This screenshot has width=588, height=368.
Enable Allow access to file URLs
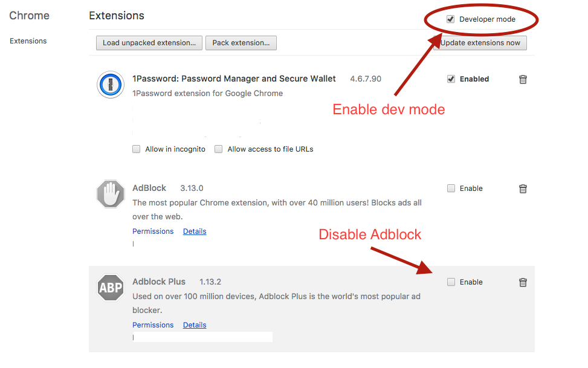pyautogui.click(x=218, y=149)
